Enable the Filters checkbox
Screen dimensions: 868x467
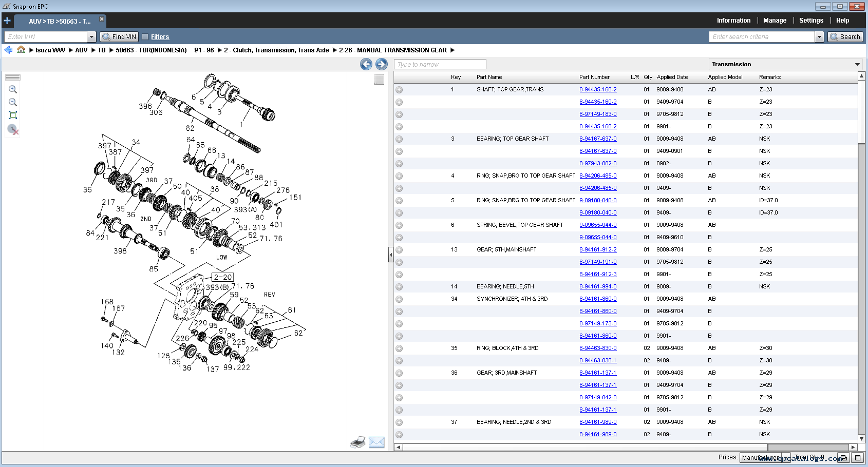145,37
